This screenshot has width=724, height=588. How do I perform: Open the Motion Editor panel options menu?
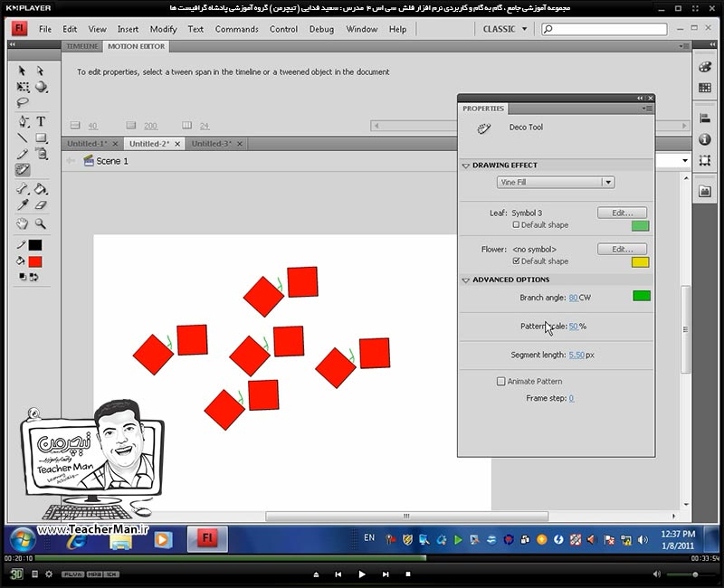click(x=684, y=46)
